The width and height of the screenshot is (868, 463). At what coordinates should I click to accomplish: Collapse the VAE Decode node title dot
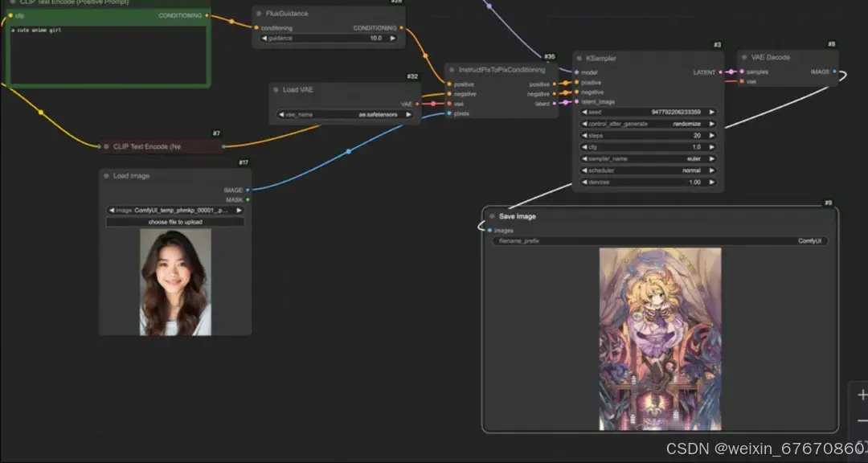tap(744, 57)
